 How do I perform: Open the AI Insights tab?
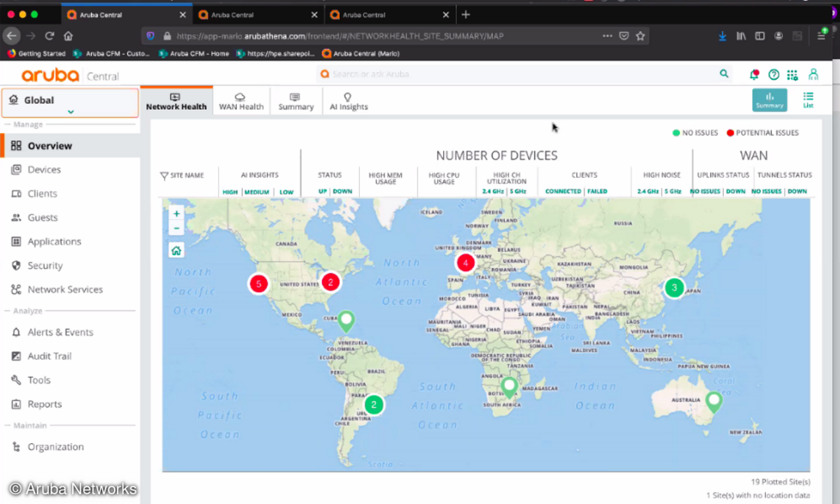349,101
